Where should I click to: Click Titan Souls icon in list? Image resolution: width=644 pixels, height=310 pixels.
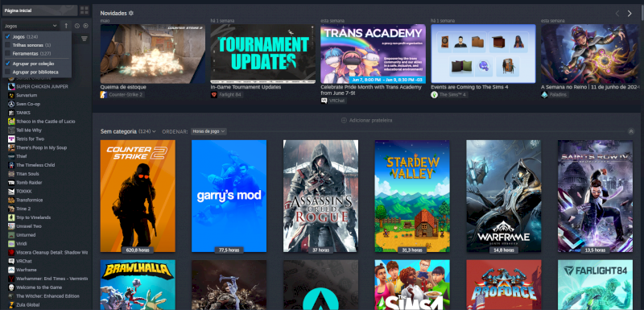[11, 174]
